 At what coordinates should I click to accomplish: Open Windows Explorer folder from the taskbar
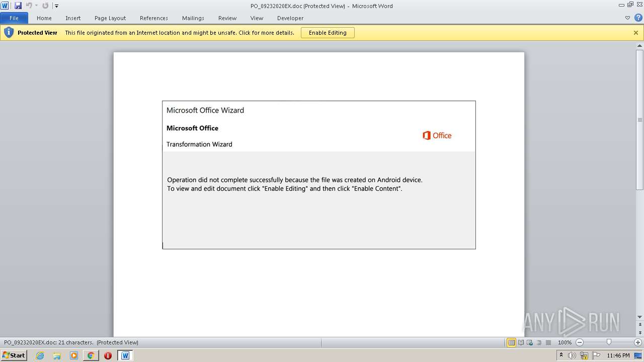[57, 355]
